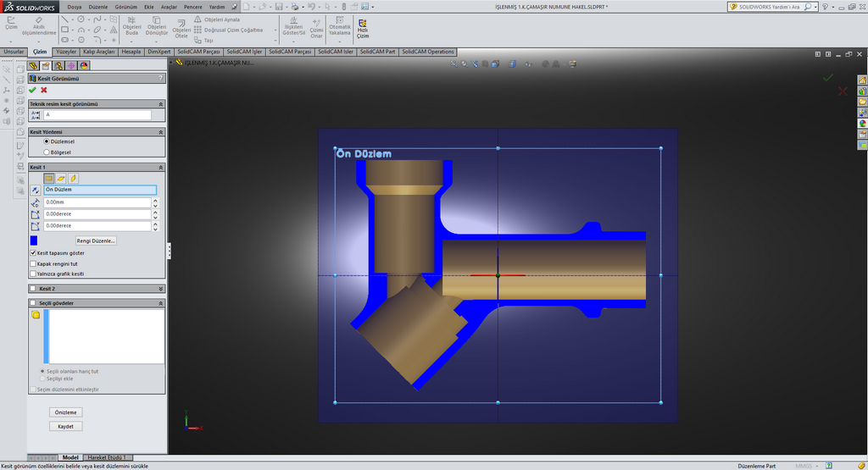Confirm section view with green checkmark
868x470 pixels.
(x=32, y=90)
